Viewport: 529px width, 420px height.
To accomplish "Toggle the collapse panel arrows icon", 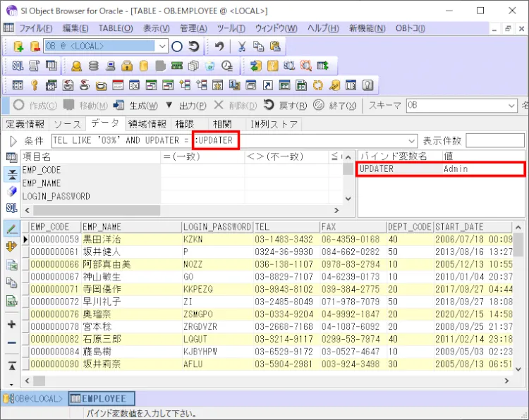I will point(12,174).
